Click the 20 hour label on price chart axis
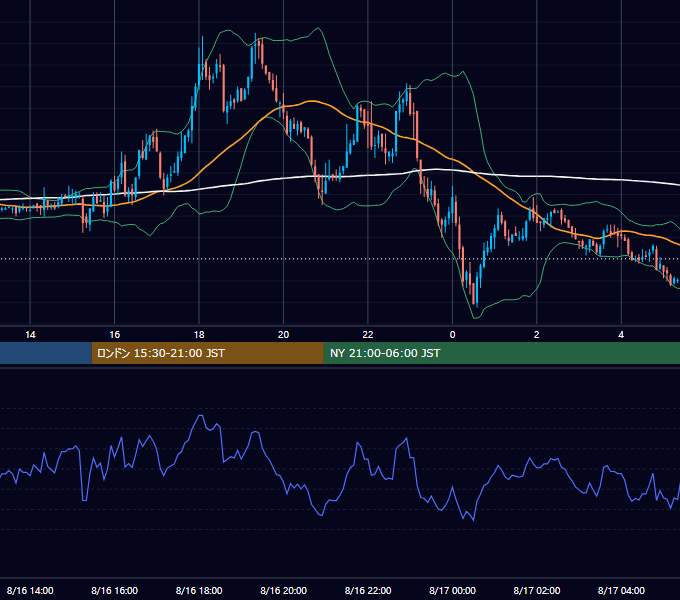This screenshot has height=600, width=680. pos(283,335)
